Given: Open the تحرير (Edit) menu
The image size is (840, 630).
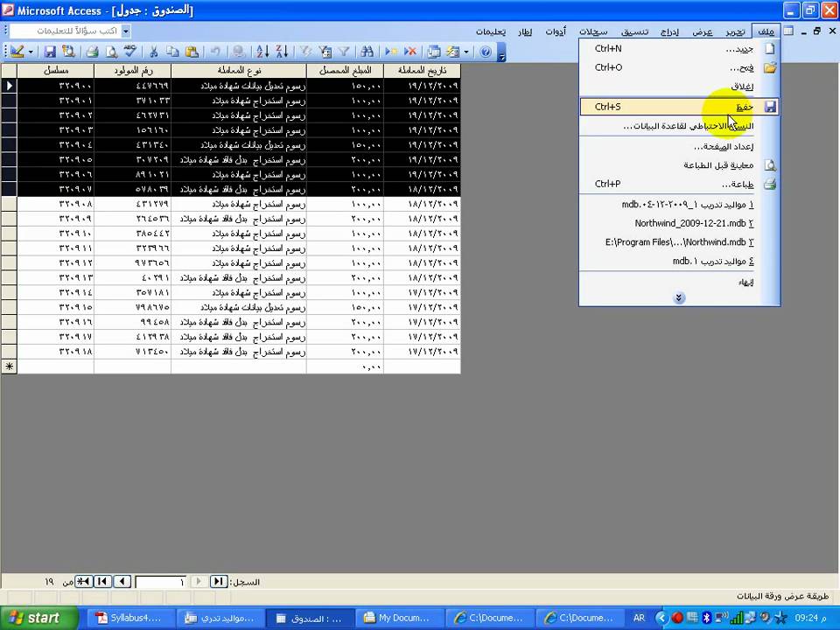Looking at the screenshot, I should click(x=736, y=31).
